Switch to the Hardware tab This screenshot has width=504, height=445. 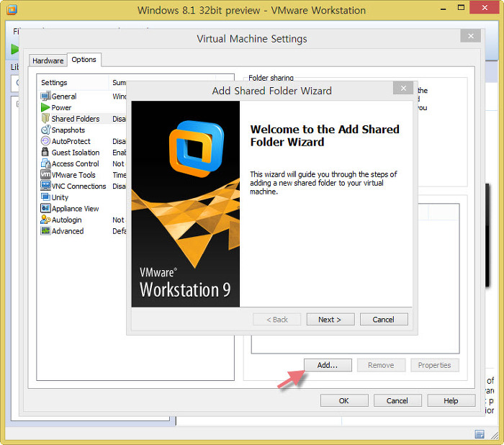(48, 60)
